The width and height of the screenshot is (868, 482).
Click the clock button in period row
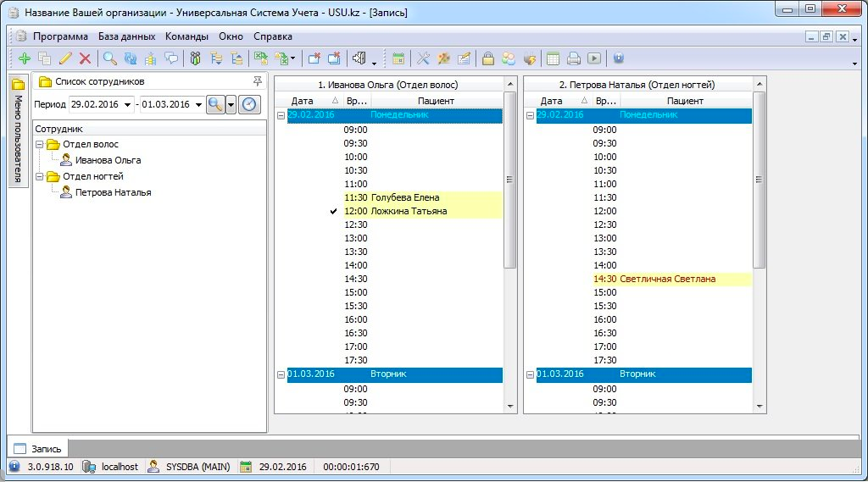tap(250, 104)
